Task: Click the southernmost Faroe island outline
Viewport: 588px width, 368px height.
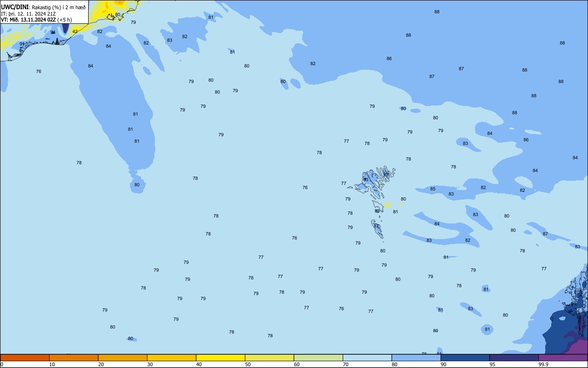Action: [377, 229]
